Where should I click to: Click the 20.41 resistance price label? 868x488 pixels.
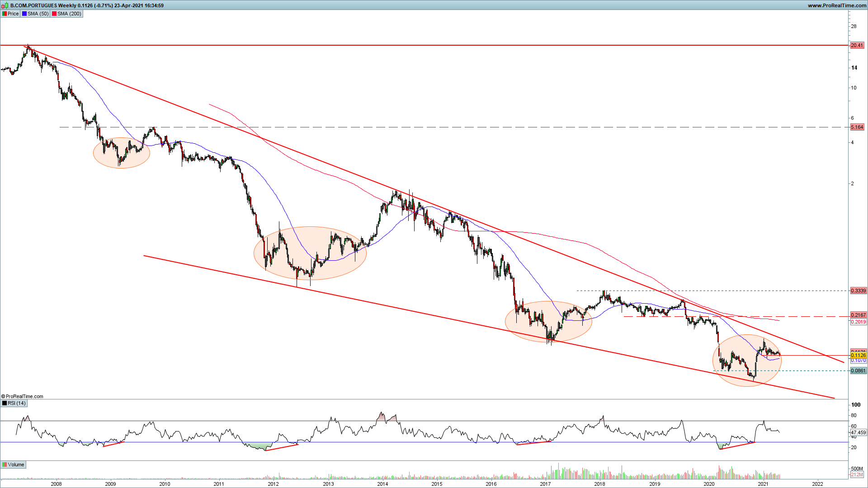click(x=857, y=45)
